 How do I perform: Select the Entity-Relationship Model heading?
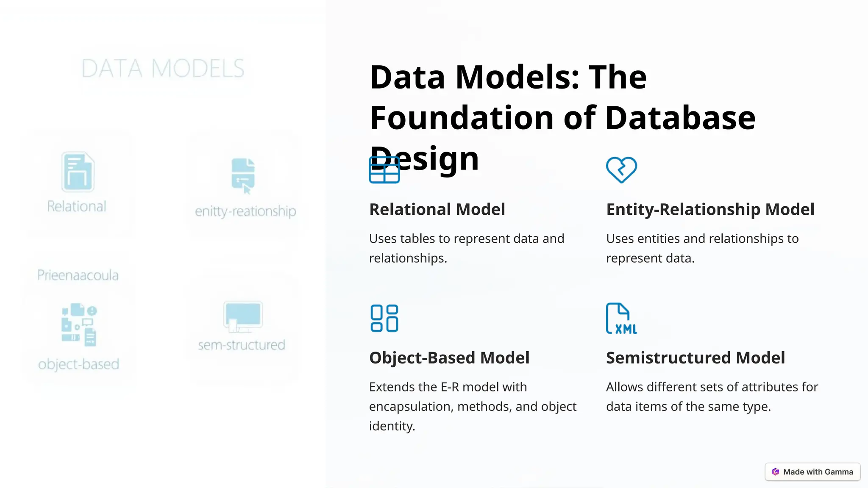pos(710,209)
